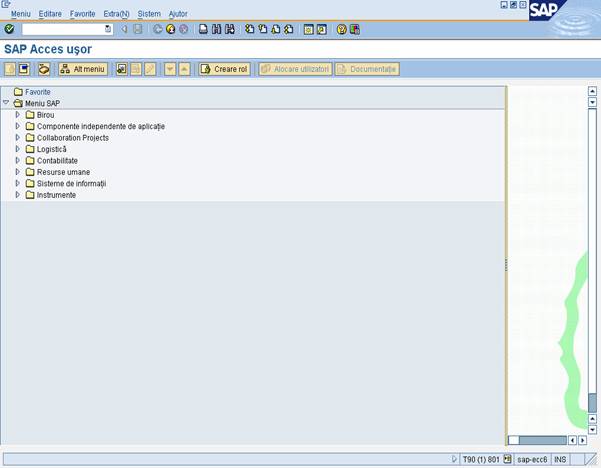Open the Sistem menu
Image resolution: width=601 pixels, height=468 pixels.
click(149, 14)
